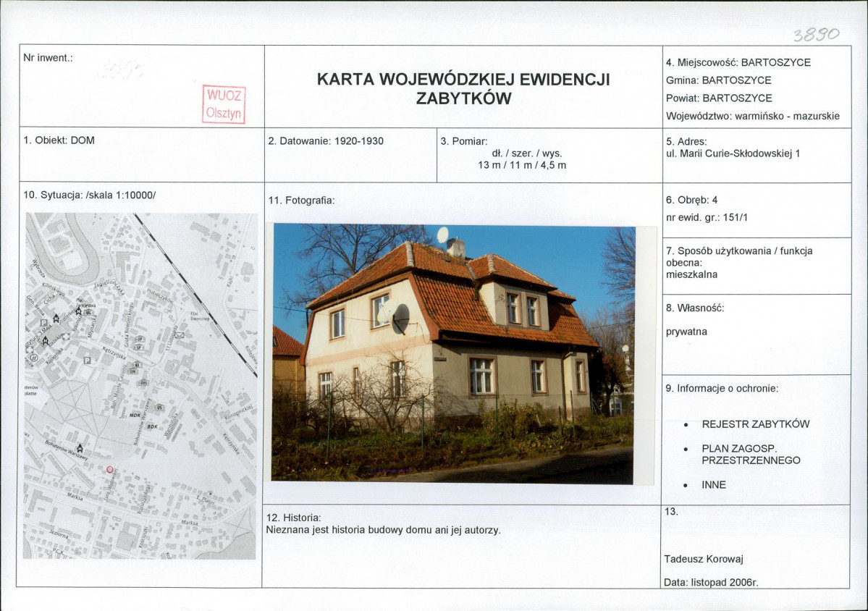This screenshot has width=868, height=611.
Task: Click 'nr ewid. gr.: 151/1' text
Action: (x=707, y=217)
